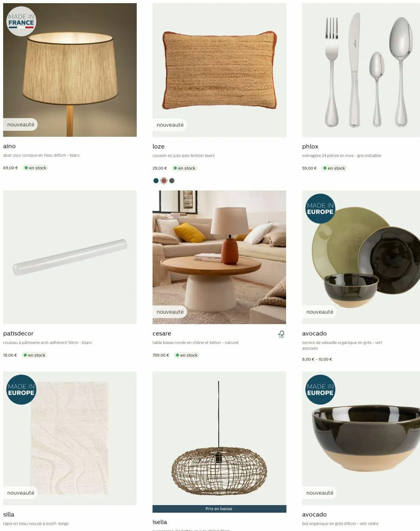Select the terracotta color swatch for loze cushion

tap(164, 181)
